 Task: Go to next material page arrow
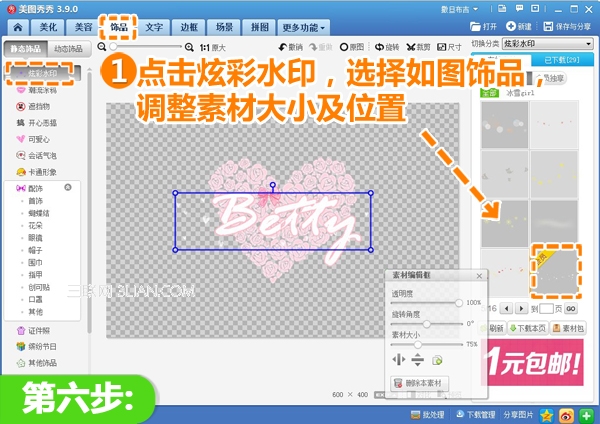[521, 308]
